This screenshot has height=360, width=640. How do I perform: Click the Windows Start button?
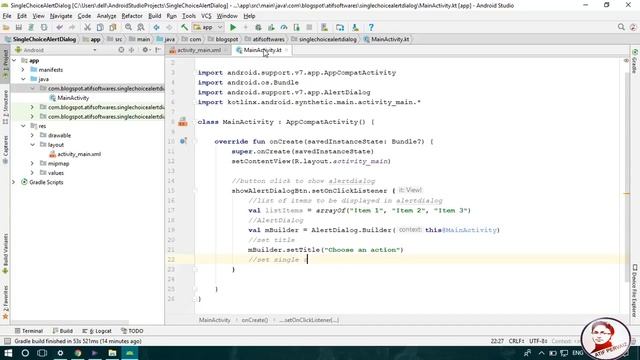point(8,353)
